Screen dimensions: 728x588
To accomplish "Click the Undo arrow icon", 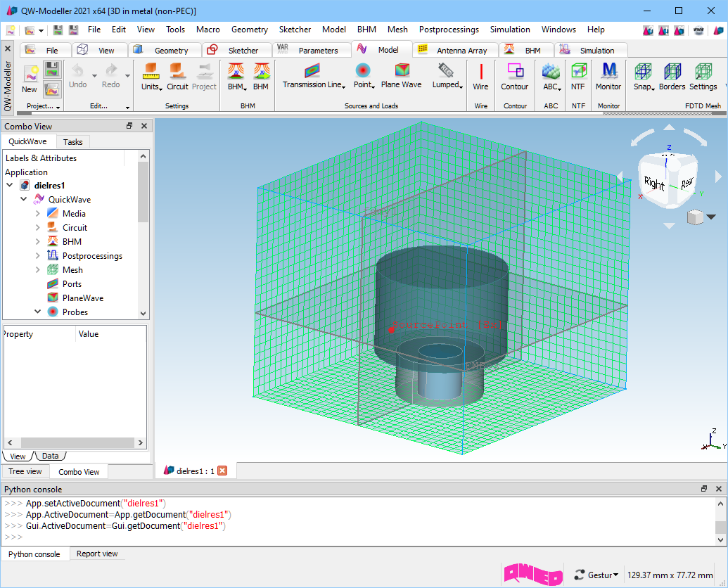I will [x=77, y=70].
